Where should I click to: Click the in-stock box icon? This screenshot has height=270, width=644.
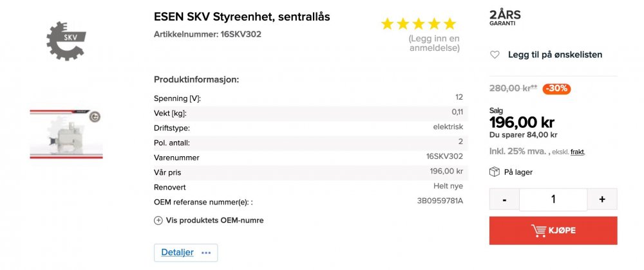(x=495, y=172)
